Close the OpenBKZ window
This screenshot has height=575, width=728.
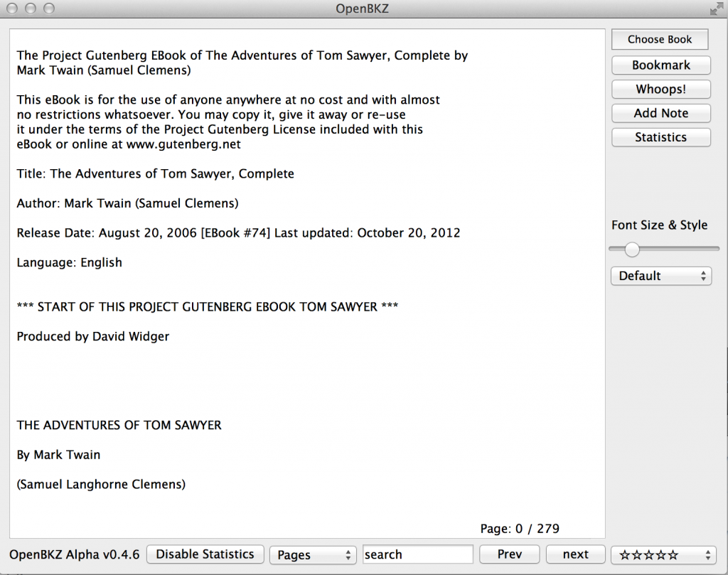[x=14, y=9]
